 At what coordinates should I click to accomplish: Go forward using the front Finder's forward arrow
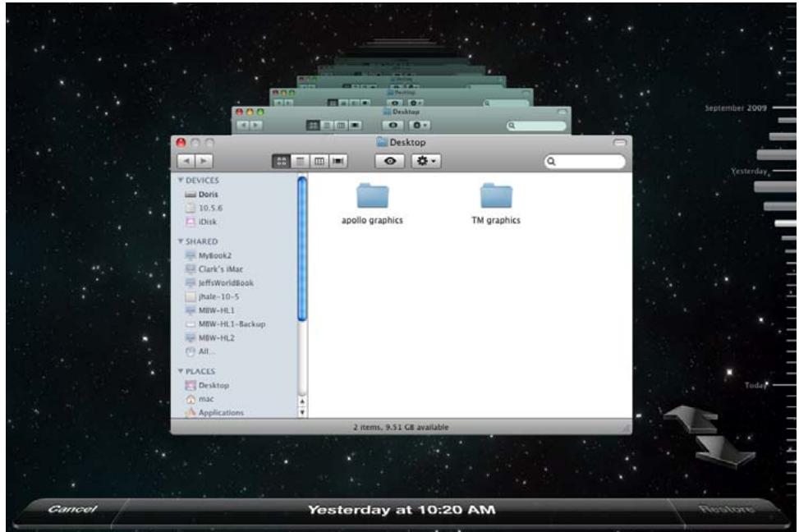204,161
